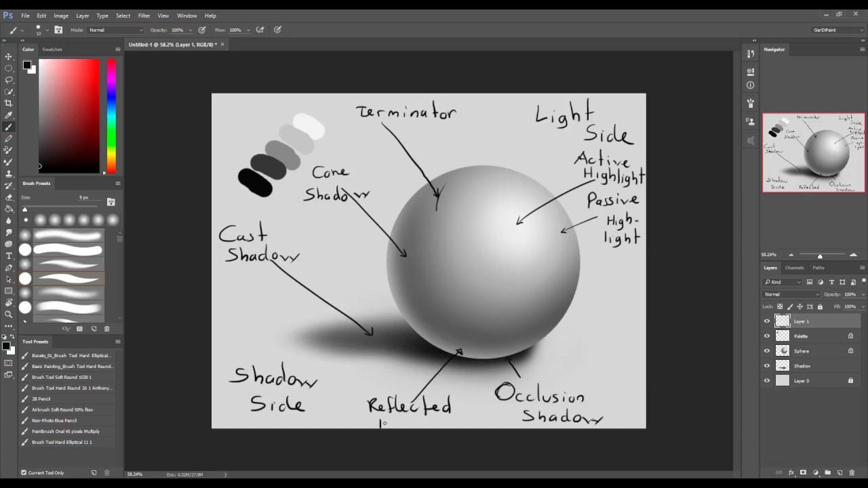Open the Image menu
The image size is (868, 488).
pos(61,16)
